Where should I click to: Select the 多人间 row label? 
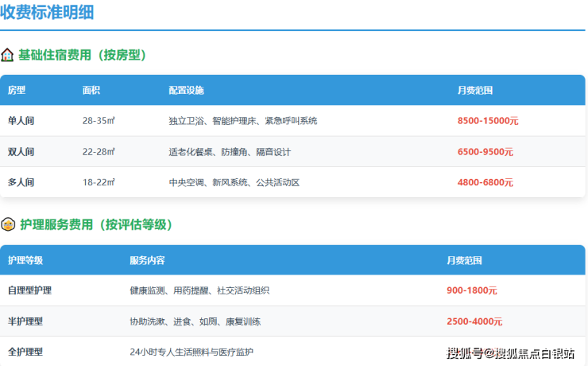tap(21, 182)
